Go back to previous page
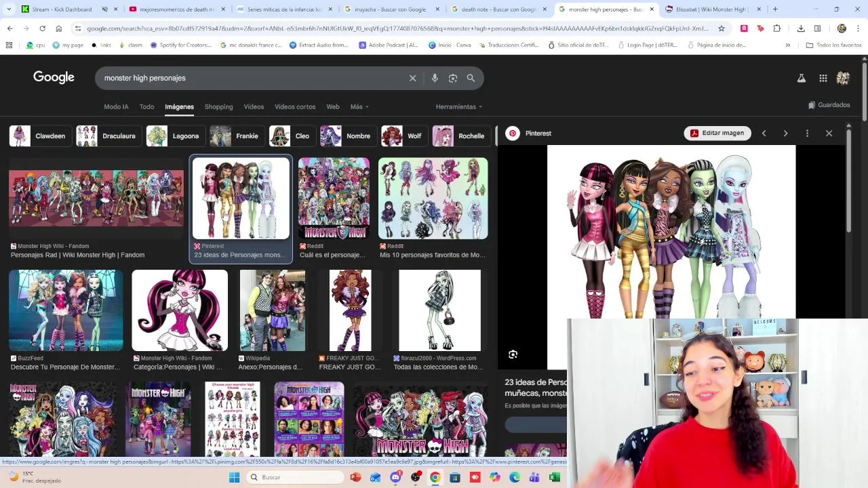 9,28
